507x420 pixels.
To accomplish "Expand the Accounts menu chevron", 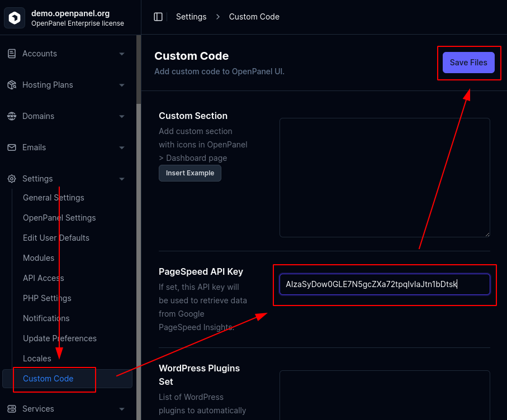I will [x=122, y=54].
